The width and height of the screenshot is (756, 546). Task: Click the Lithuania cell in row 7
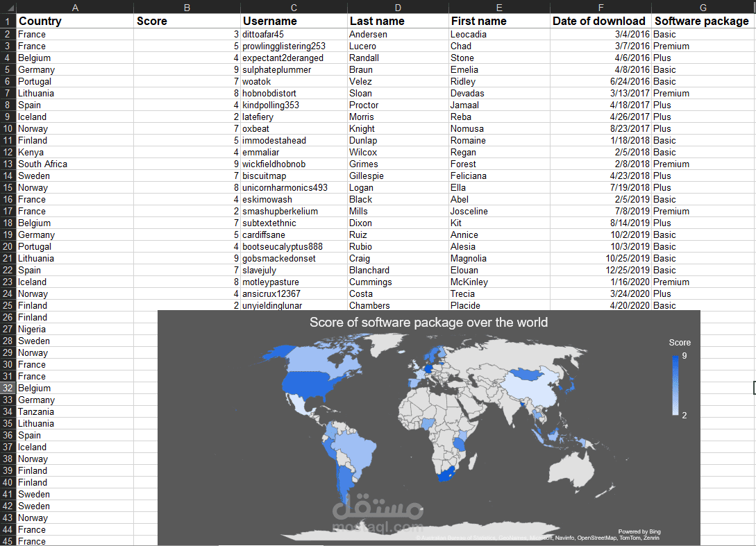click(x=75, y=94)
